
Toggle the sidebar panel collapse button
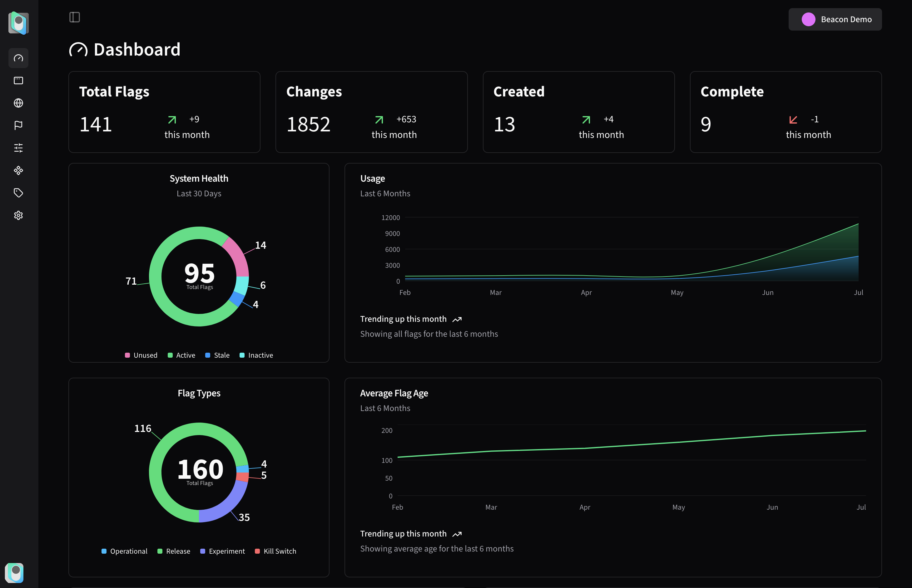75,17
